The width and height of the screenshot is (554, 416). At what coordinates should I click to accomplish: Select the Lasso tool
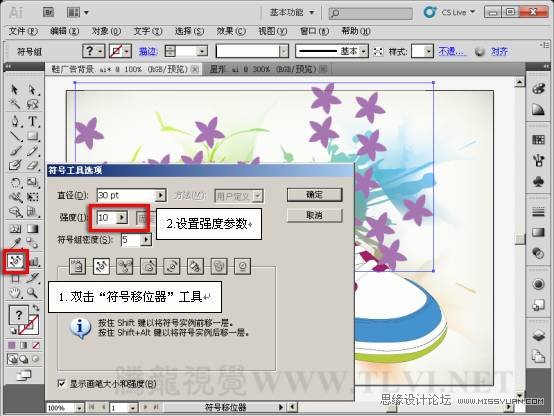(32, 104)
